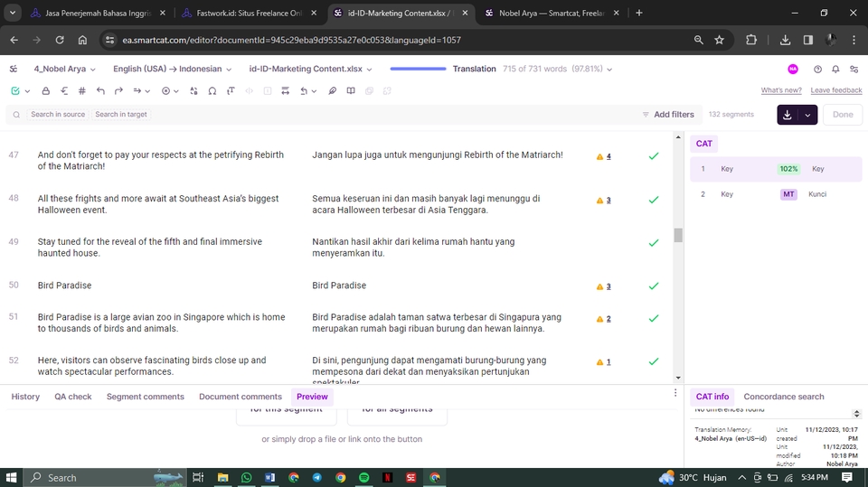Click the feather pen toolbar icon
The image size is (868, 487).
pyautogui.click(x=332, y=90)
